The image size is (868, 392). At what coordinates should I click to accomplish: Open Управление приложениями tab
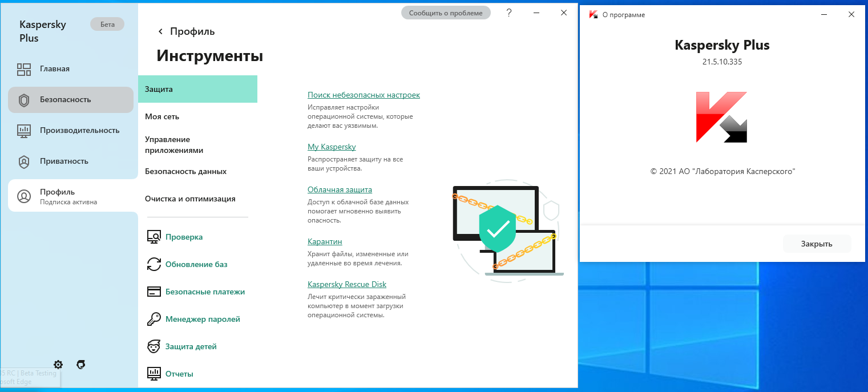pos(197,145)
